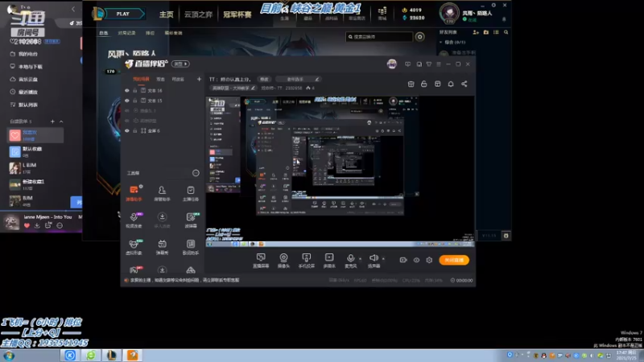Screen dimensions: 644x362
Task: Open the music player from taskbar
Action: pos(70,356)
